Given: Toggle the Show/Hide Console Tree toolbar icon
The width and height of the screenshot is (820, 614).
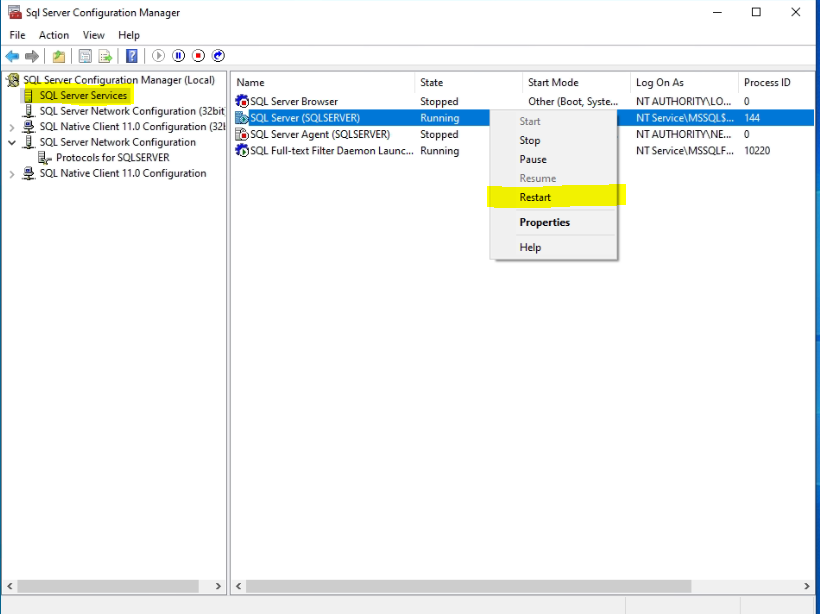Looking at the screenshot, I should pyautogui.click(x=85, y=56).
